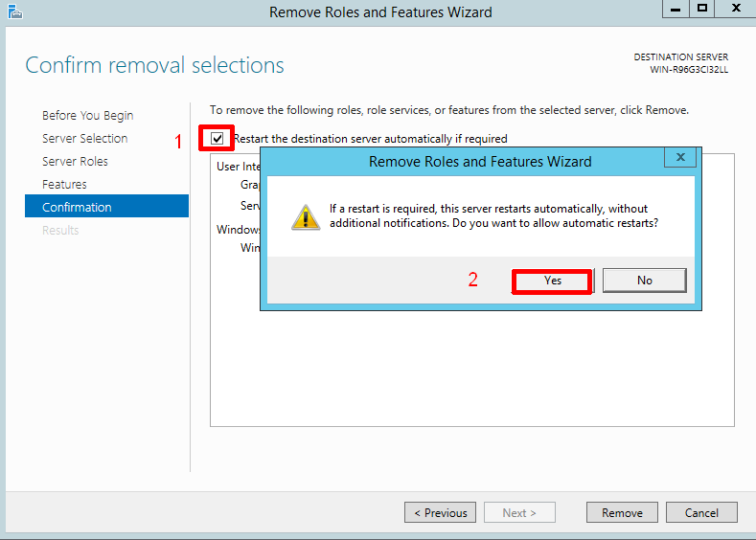Click the DESTINATION SERVER label

tap(681, 56)
